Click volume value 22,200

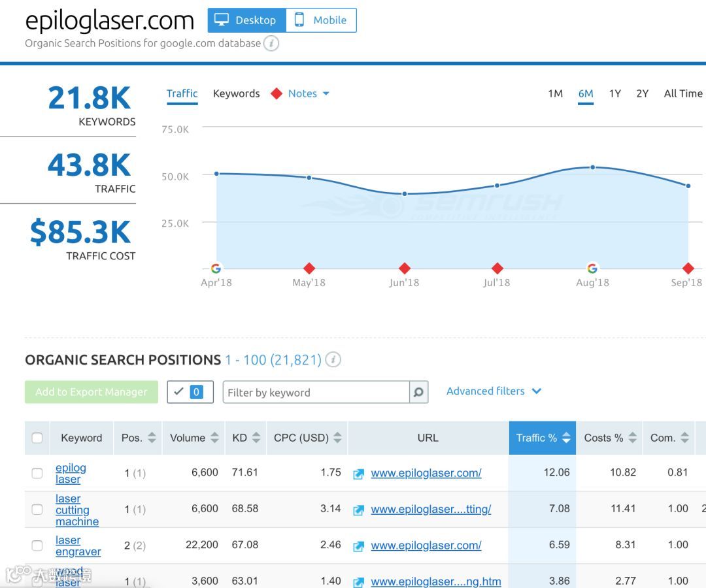(x=202, y=545)
